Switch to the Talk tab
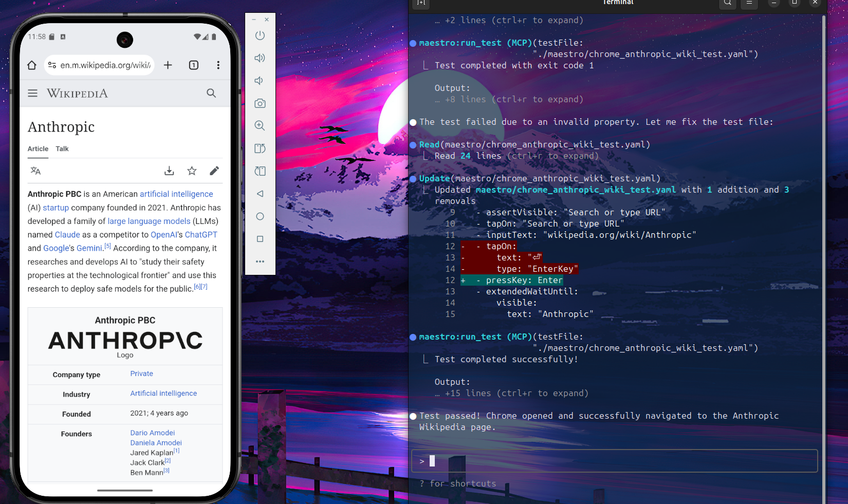Image resolution: width=848 pixels, height=504 pixels. 62,149
